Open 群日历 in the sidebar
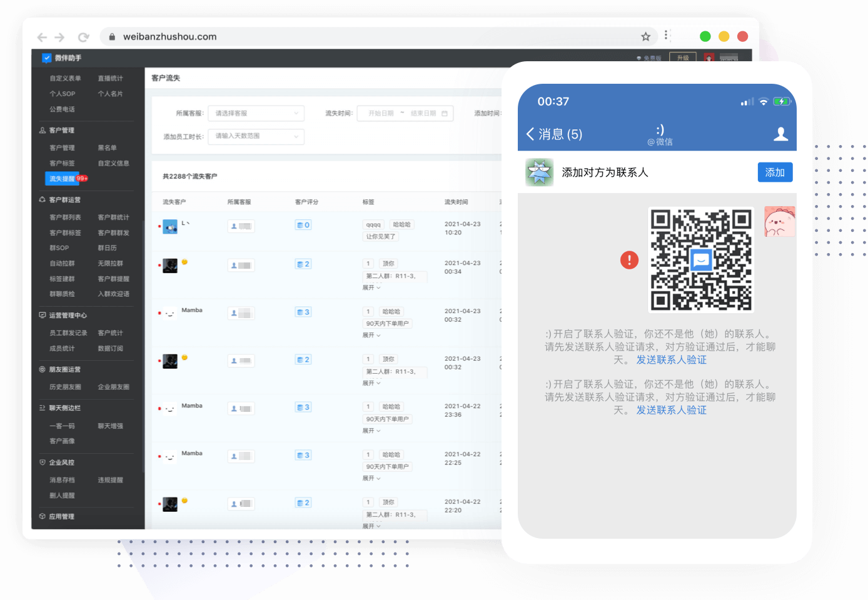The height and width of the screenshot is (600, 868). pyautogui.click(x=107, y=248)
